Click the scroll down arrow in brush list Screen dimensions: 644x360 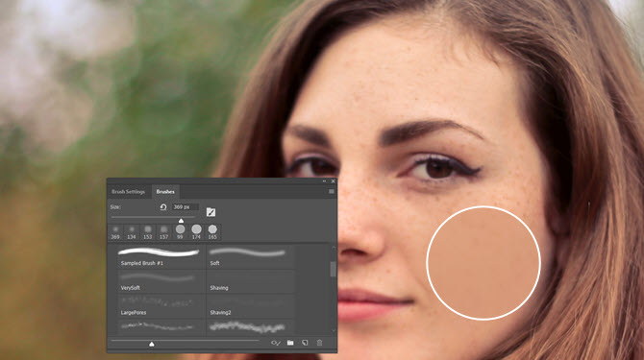click(x=334, y=330)
